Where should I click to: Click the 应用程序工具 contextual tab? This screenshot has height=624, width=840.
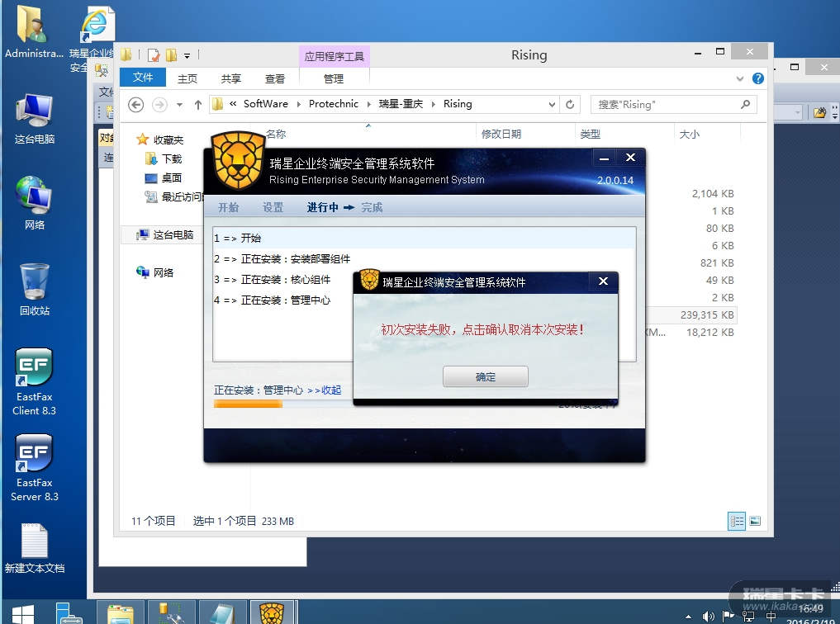tap(334, 56)
